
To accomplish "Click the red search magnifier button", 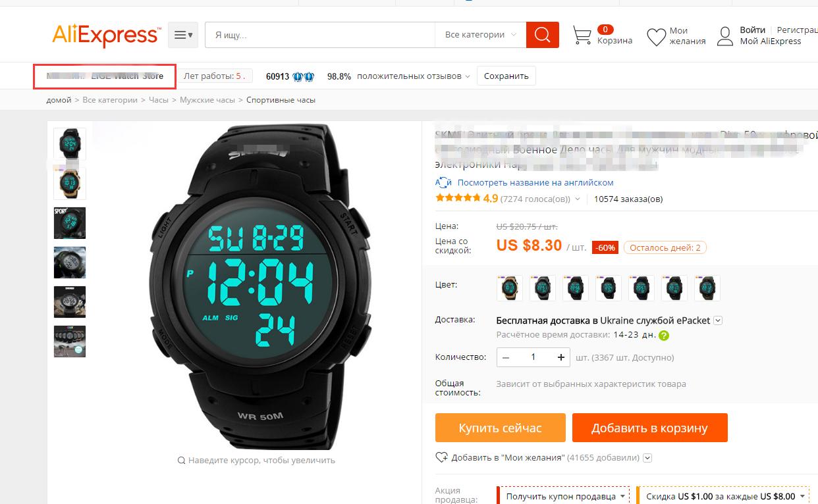I will click(542, 35).
